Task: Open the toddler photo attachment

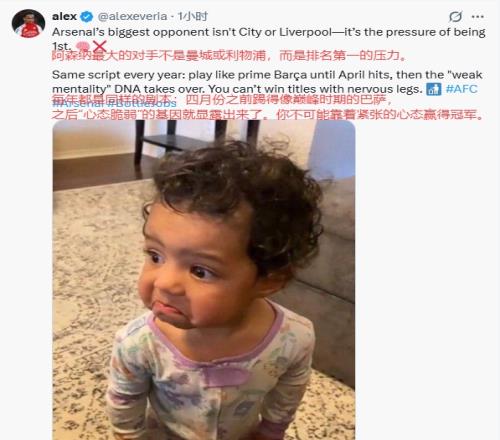Action: tap(204, 280)
